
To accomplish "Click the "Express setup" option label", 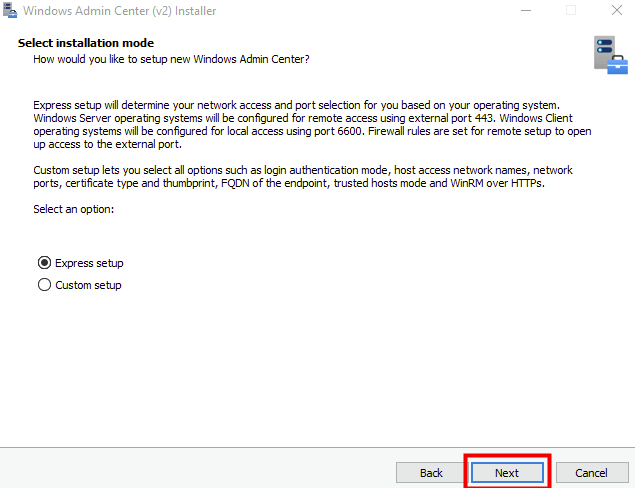I will click(x=89, y=263).
